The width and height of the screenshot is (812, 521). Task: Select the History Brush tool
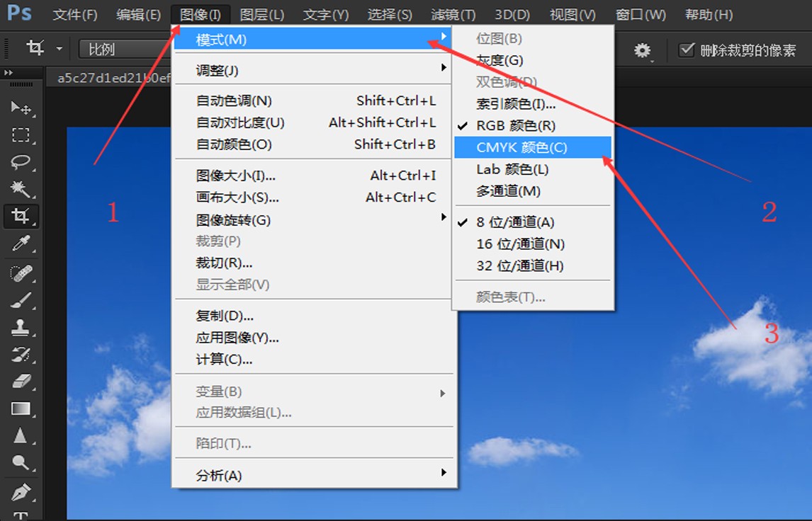click(21, 355)
